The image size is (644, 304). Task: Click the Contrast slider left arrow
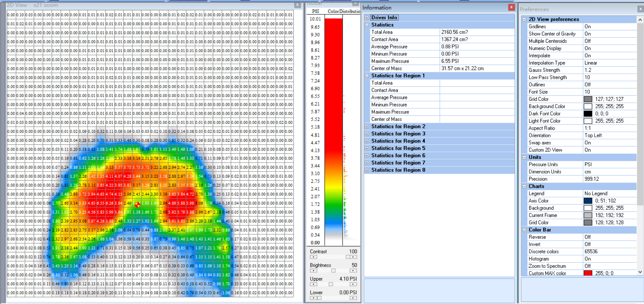[x=313, y=257]
